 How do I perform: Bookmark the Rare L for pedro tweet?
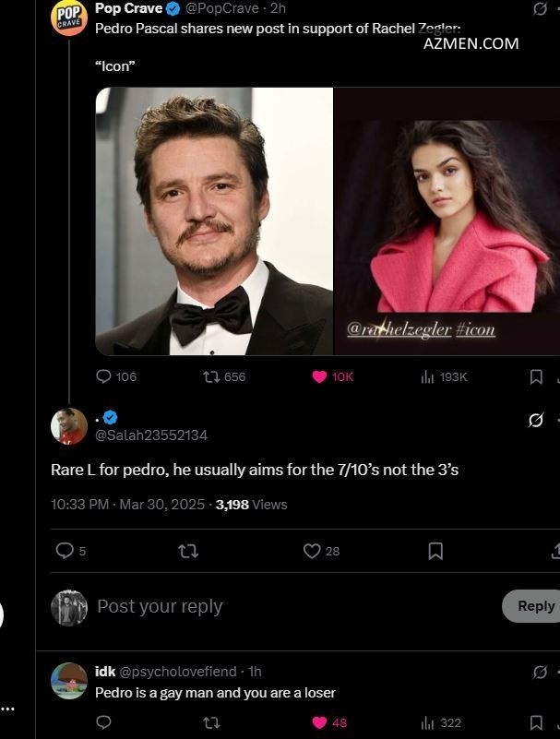point(435,551)
